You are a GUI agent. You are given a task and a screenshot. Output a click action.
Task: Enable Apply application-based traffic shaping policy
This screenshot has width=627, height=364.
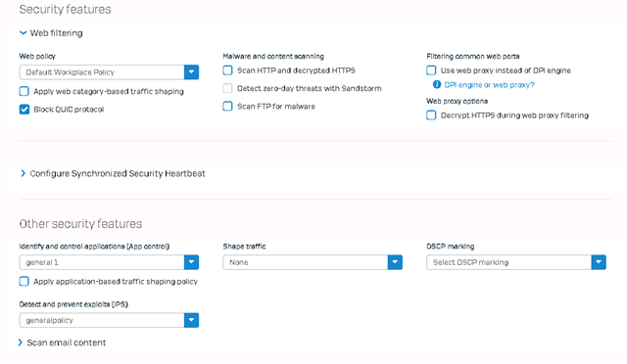[x=24, y=282]
